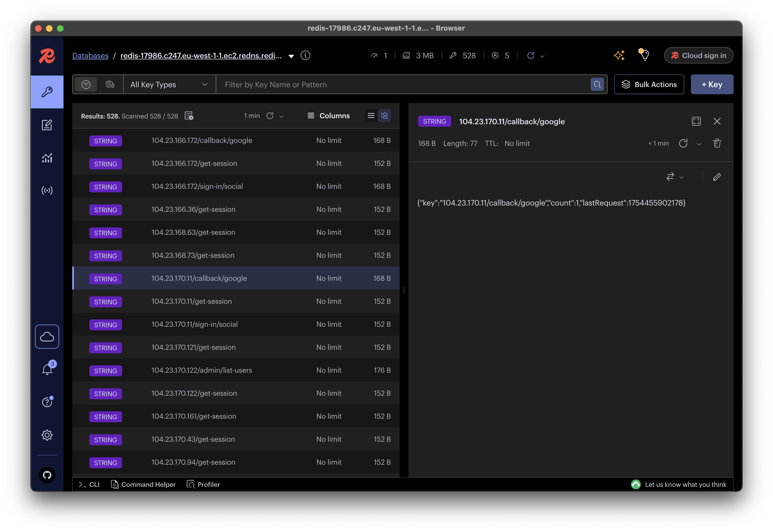773x532 pixels.
Task: Open the settings gear icon
Action: [x=47, y=435]
